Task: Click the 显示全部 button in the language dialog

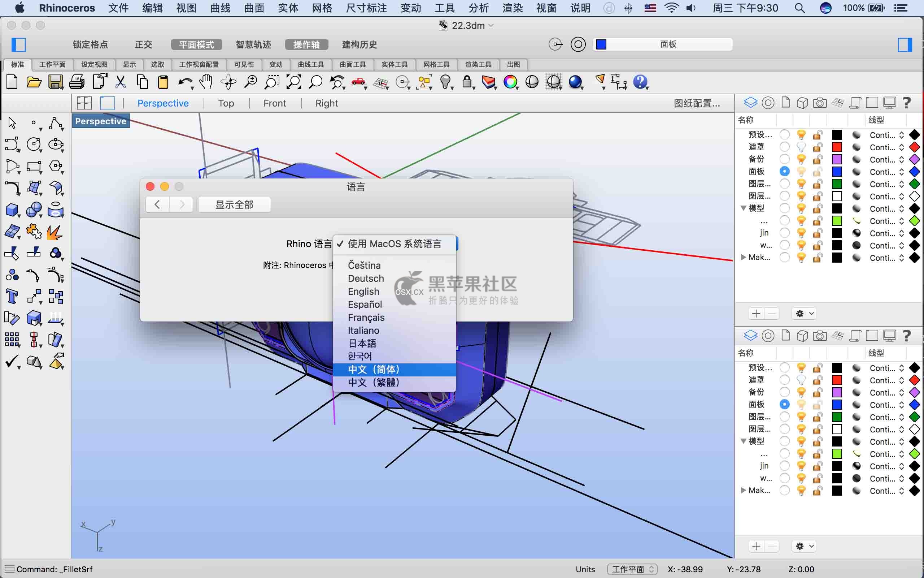Action: [235, 205]
